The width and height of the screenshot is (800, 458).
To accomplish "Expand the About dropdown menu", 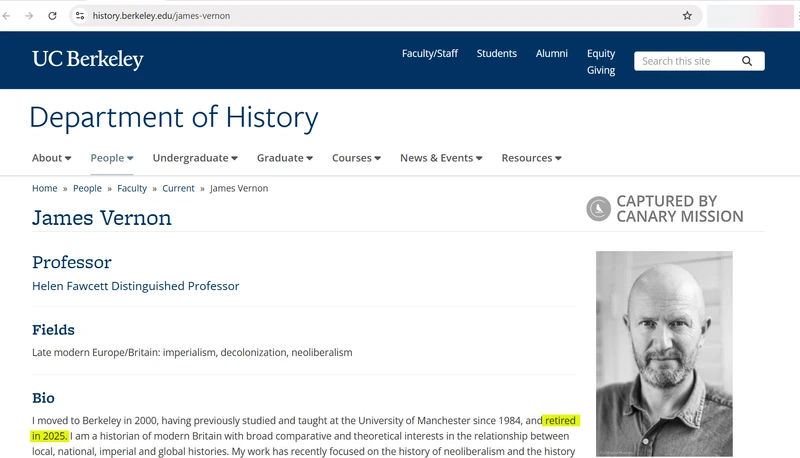I will pos(52,158).
